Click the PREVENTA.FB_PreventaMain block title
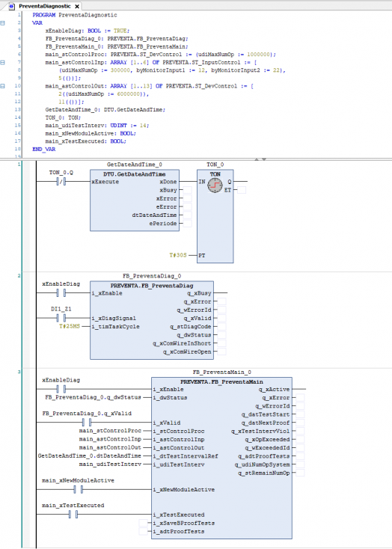Screen dimensions: 392x549 [x=221, y=381]
